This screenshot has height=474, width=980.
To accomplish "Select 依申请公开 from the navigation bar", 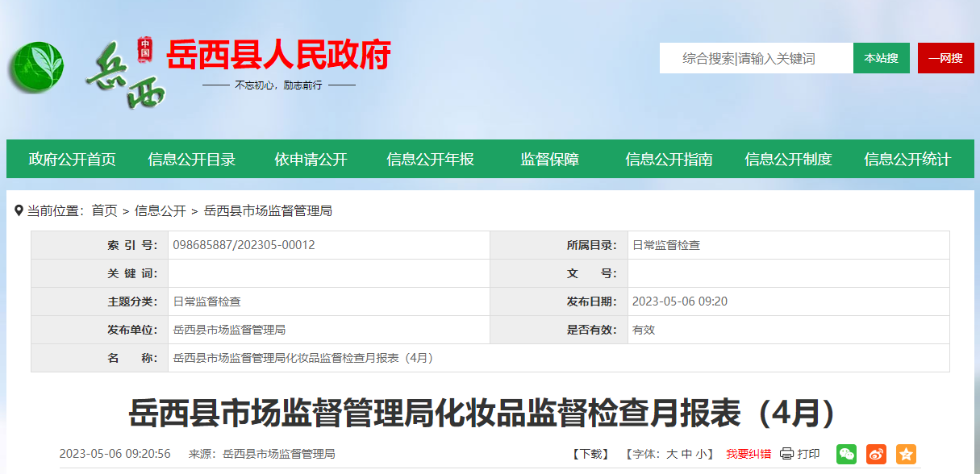I will (311, 159).
